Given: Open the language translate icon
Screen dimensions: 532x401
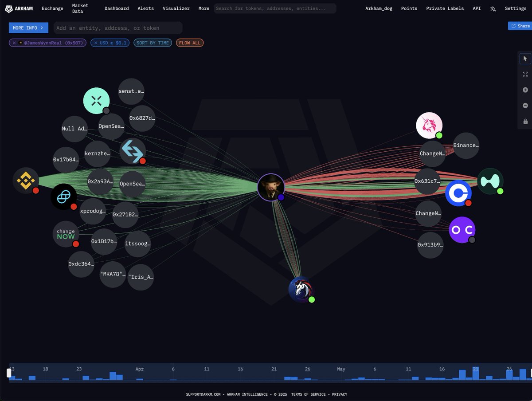Looking at the screenshot, I should tap(493, 8).
